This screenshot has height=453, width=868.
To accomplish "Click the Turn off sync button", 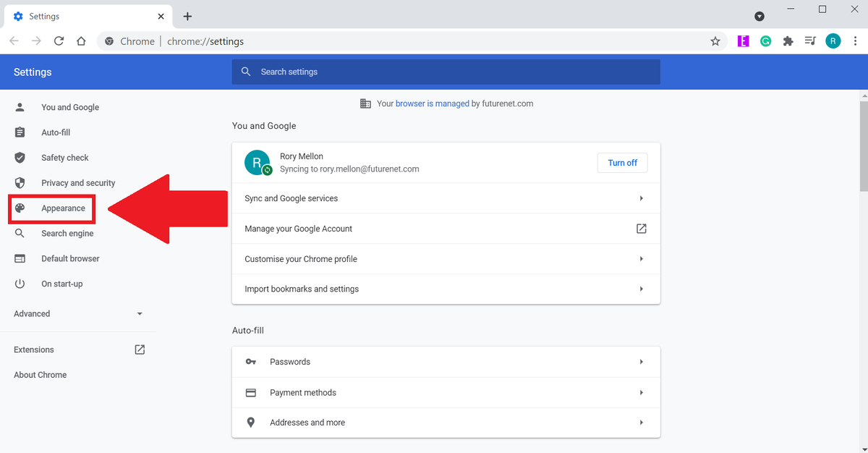I will (x=622, y=162).
